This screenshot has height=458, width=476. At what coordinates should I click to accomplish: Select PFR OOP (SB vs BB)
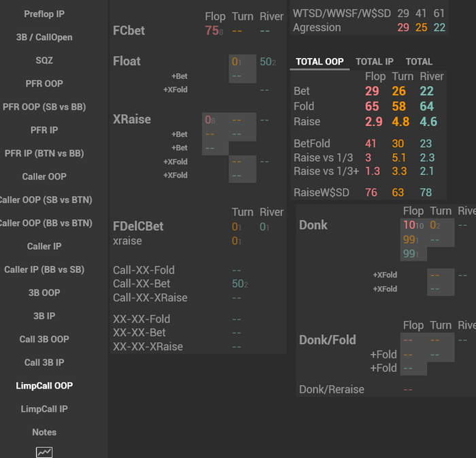click(x=44, y=107)
